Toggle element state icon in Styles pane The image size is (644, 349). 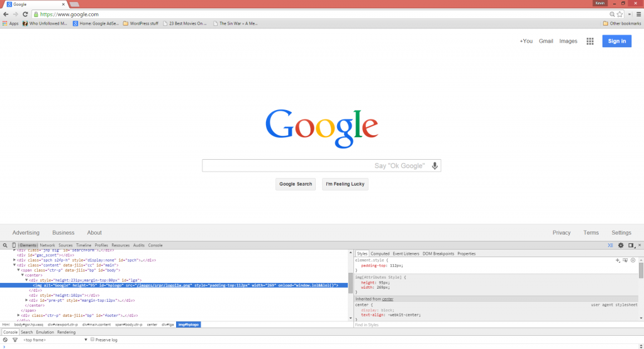tap(625, 260)
